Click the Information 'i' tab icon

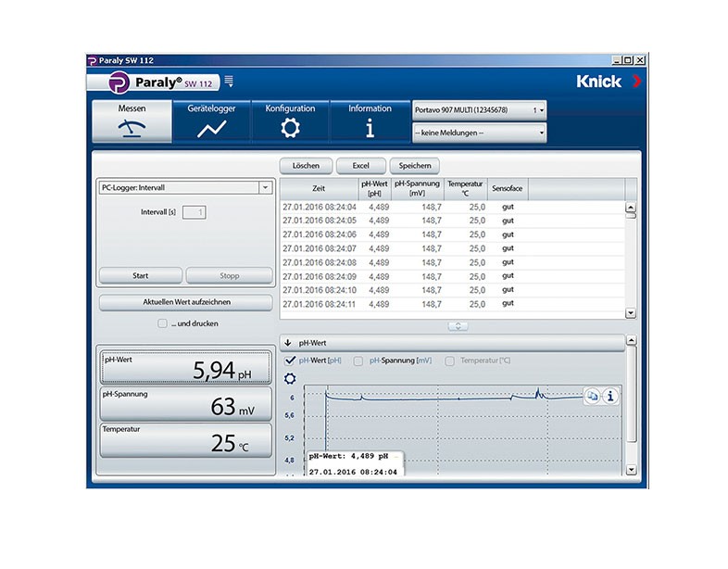point(370,121)
